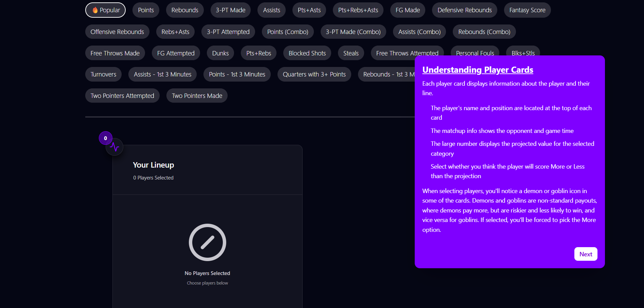Select Blocked Shots category
This screenshot has width=644, height=308.
click(x=307, y=53)
